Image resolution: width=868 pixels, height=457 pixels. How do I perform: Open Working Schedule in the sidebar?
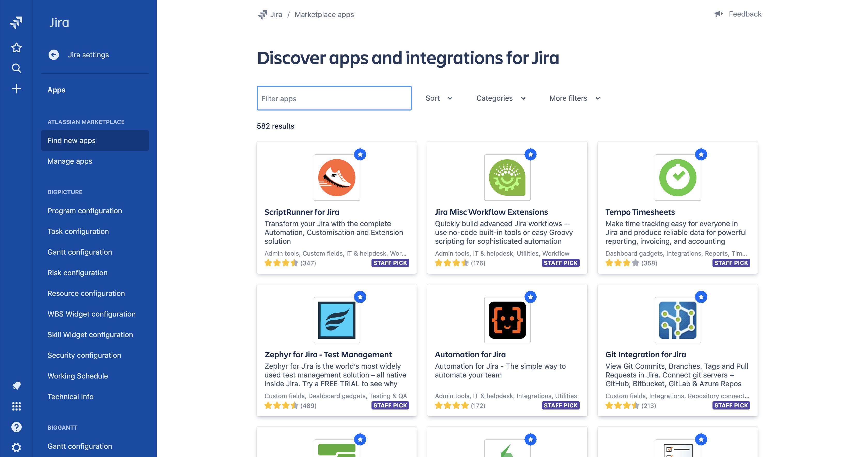pos(78,376)
